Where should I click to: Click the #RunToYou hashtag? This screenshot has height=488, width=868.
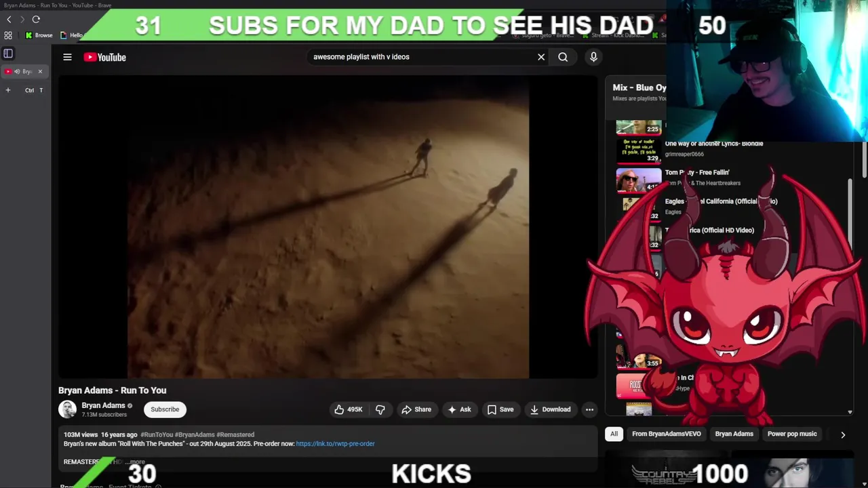[157, 434]
